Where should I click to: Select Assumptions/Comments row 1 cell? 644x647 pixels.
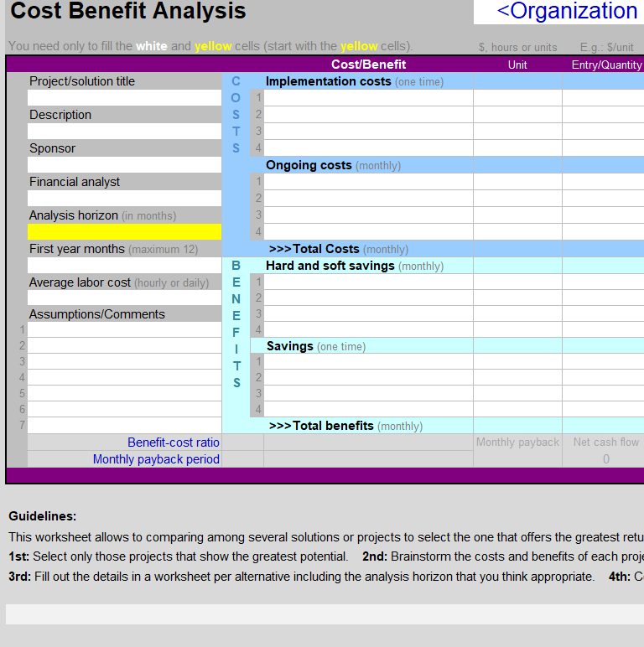point(124,329)
